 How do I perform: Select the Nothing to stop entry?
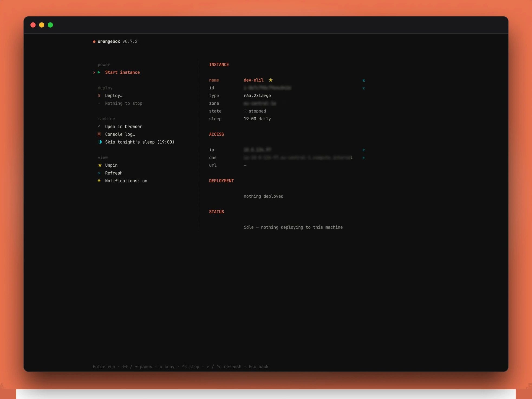tap(123, 103)
